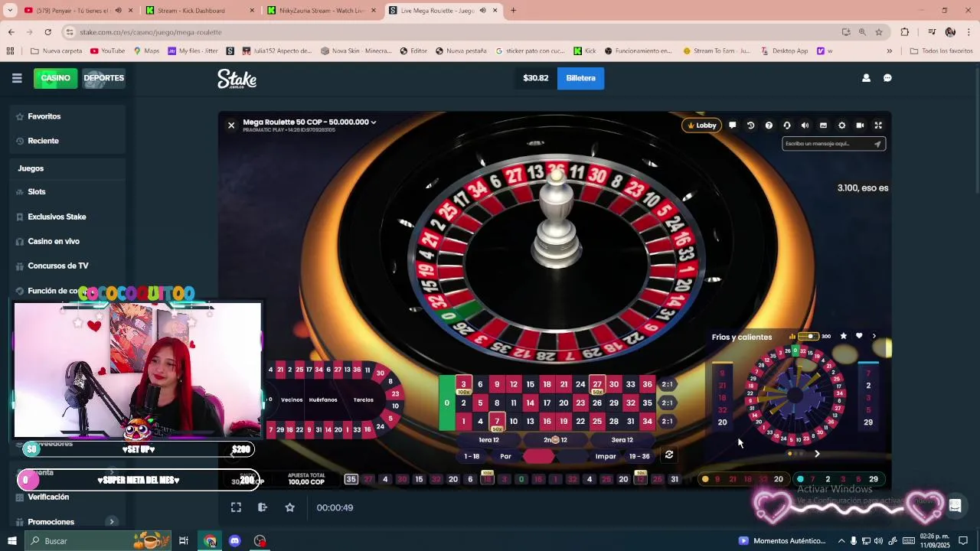Open the game settings gear icon
Image resolution: width=980 pixels, height=551 pixels.
841,126
